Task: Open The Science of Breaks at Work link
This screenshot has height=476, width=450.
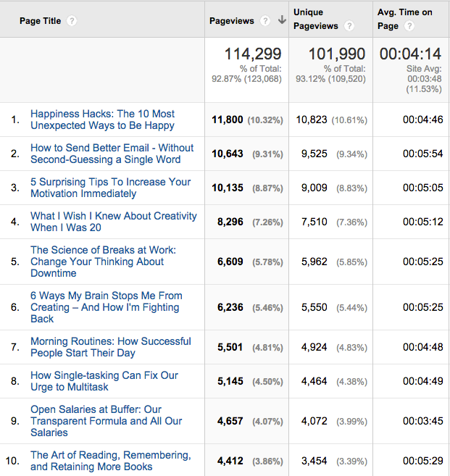Action: point(103,262)
